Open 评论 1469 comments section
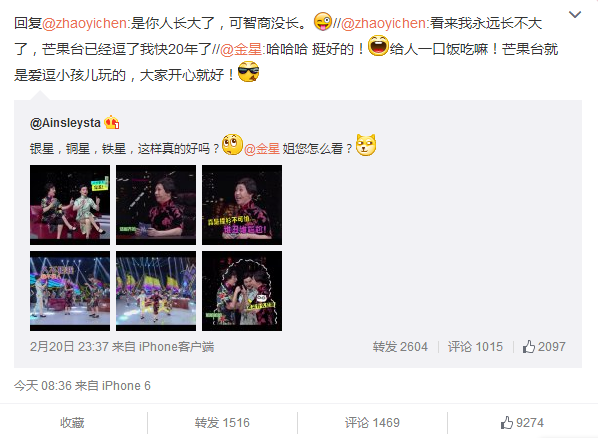This screenshot has width=598, height=438. [372, 423]
